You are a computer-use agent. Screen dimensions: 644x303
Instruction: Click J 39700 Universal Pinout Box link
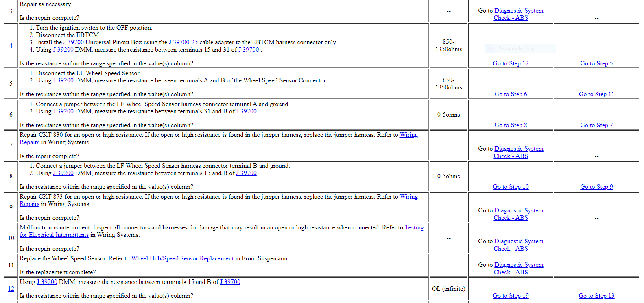[x=74, y=42]
